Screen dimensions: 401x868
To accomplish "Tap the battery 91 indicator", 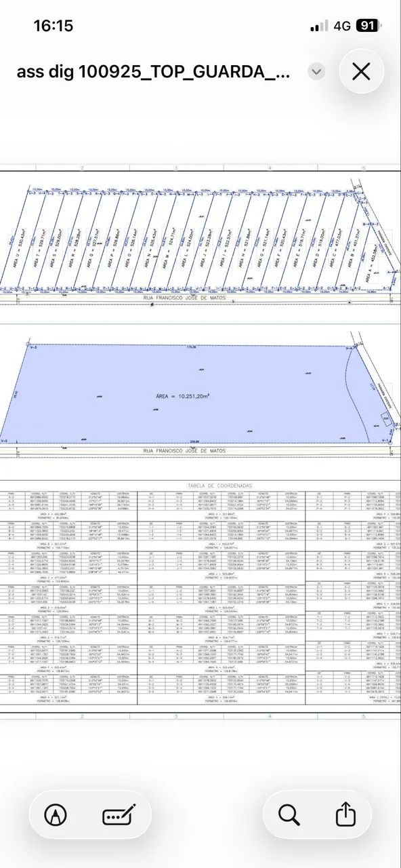I will tap(367, 26).
